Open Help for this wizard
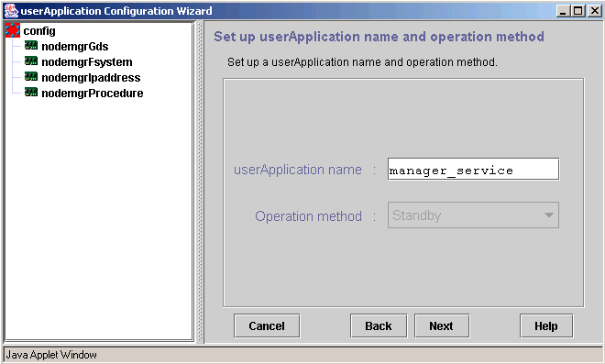 pos(546,325)
